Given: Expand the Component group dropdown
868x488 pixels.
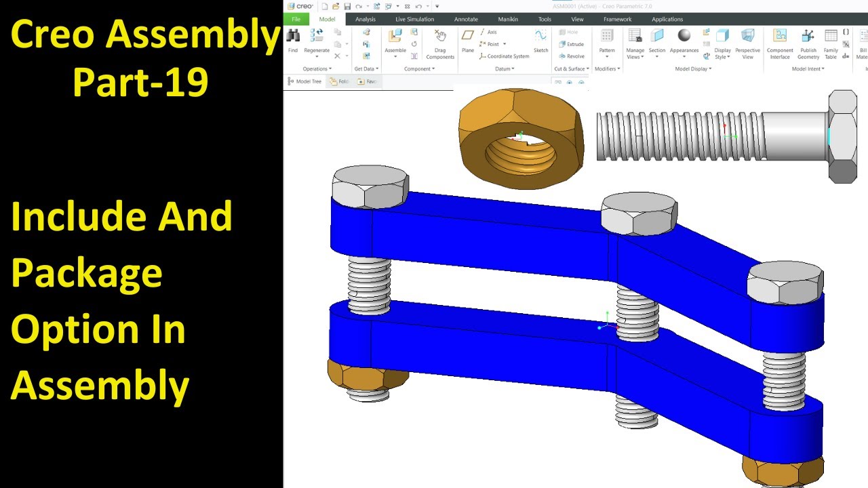Looking at the screenshot, I should [x=418, y=68].
